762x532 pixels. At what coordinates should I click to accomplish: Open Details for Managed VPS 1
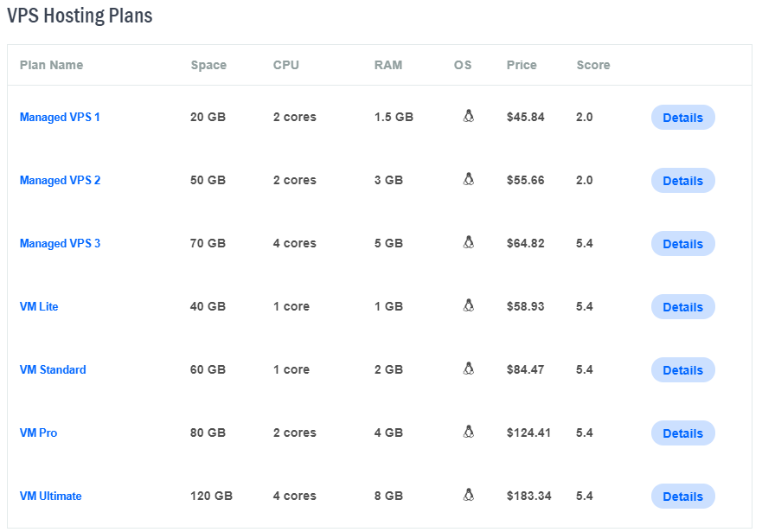[682, 117]
